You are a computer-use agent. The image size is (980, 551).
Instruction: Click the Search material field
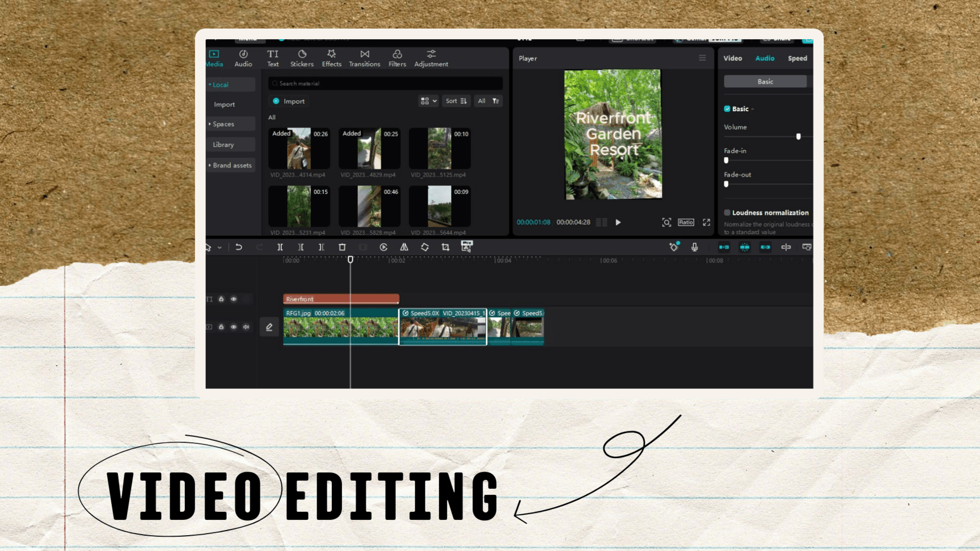[386, 83]
